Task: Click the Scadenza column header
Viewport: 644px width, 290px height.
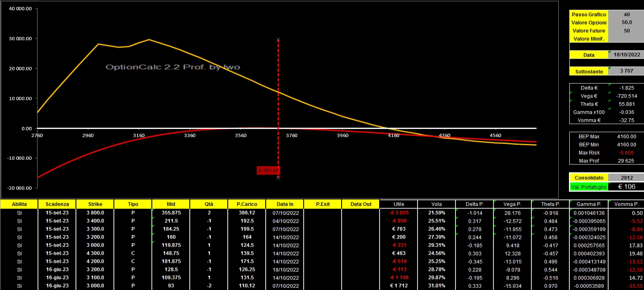Action: [57, 204]
